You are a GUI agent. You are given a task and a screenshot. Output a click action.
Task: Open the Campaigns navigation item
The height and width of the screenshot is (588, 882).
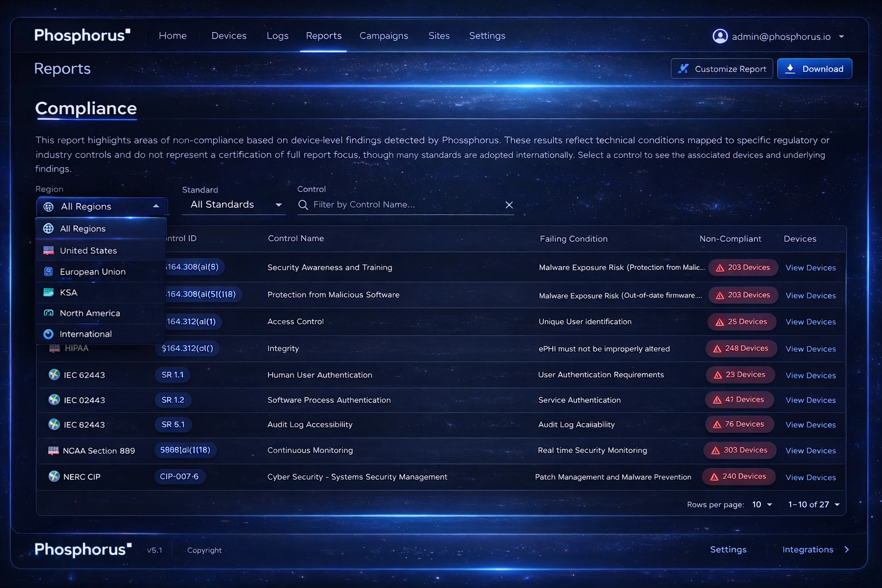pos(384,36)
